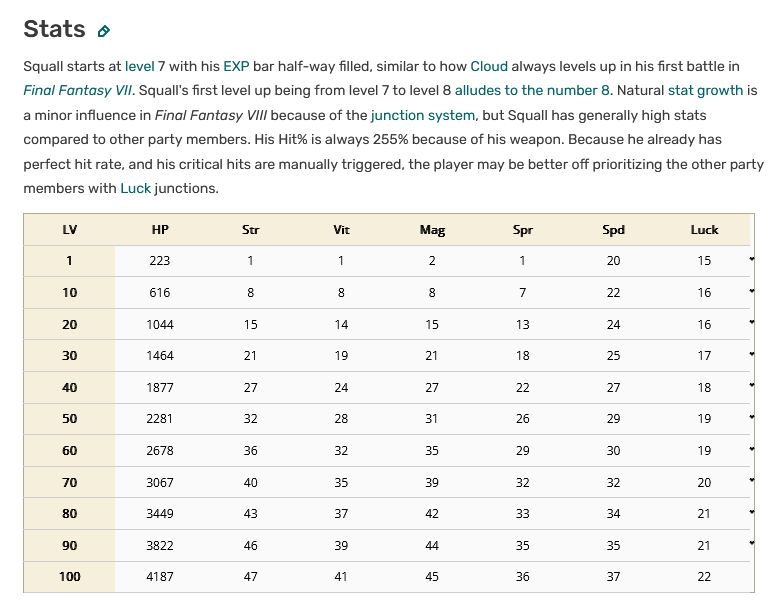Image resolution: width=781 pixels, height=612 pixels.
Task: Click 'alludes to the number 8' link
Action: pos(532,91)
